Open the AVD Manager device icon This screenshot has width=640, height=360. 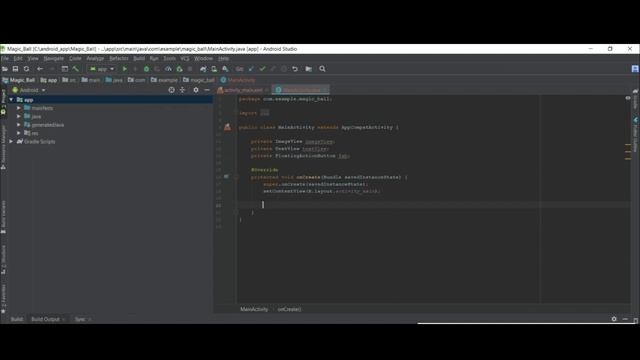click(x=214, y=69)
